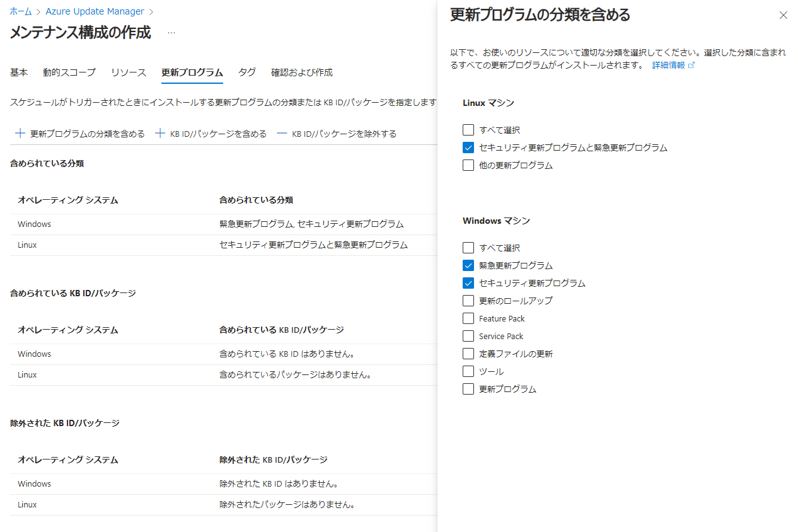
Task: Enable the Service Pack classification checkbox
Action: 468,335
